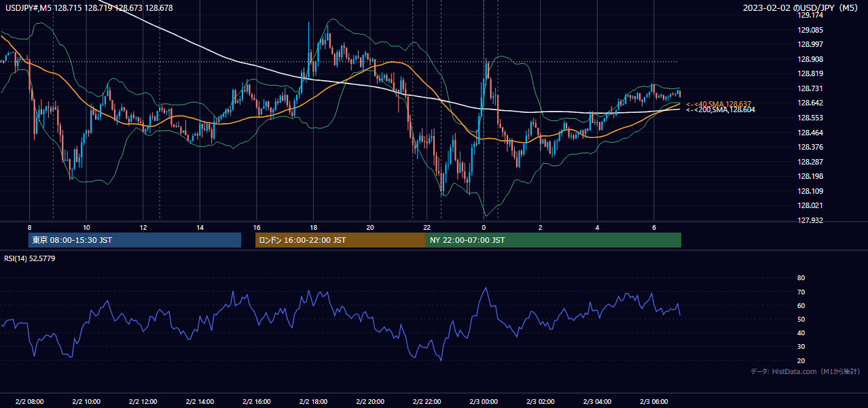Open the HistData.com data source credit
This screenshot has width=868, height=408.
pyautogui.click(x=806, y=372)
